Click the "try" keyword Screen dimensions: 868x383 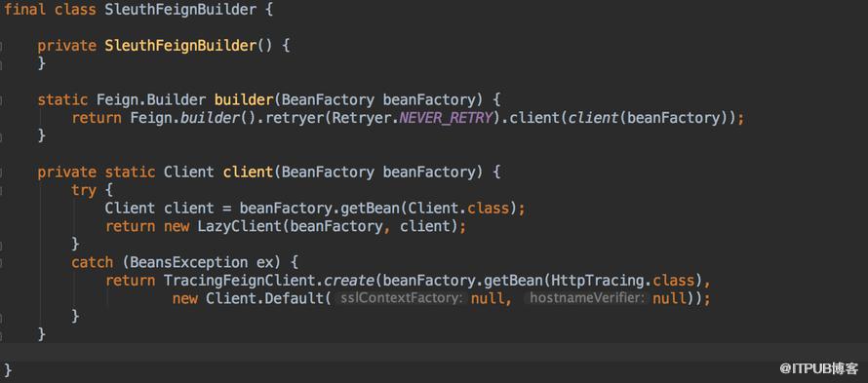tap(84, 190)
